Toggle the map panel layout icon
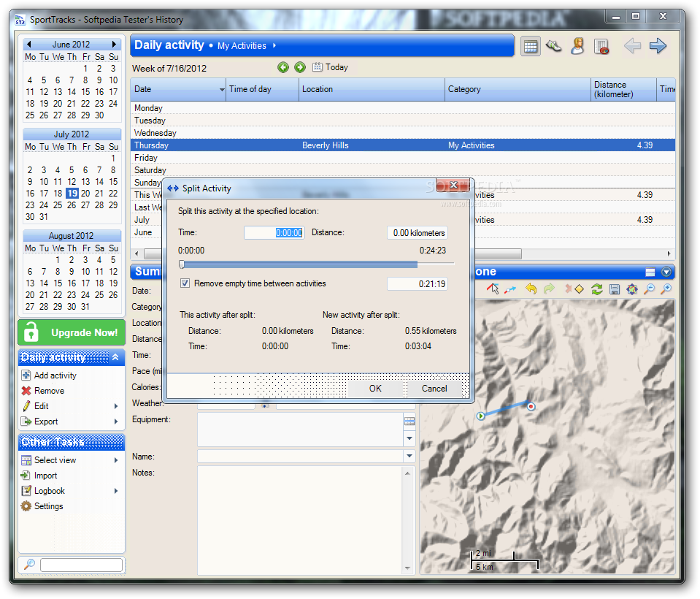 point(650,272)
